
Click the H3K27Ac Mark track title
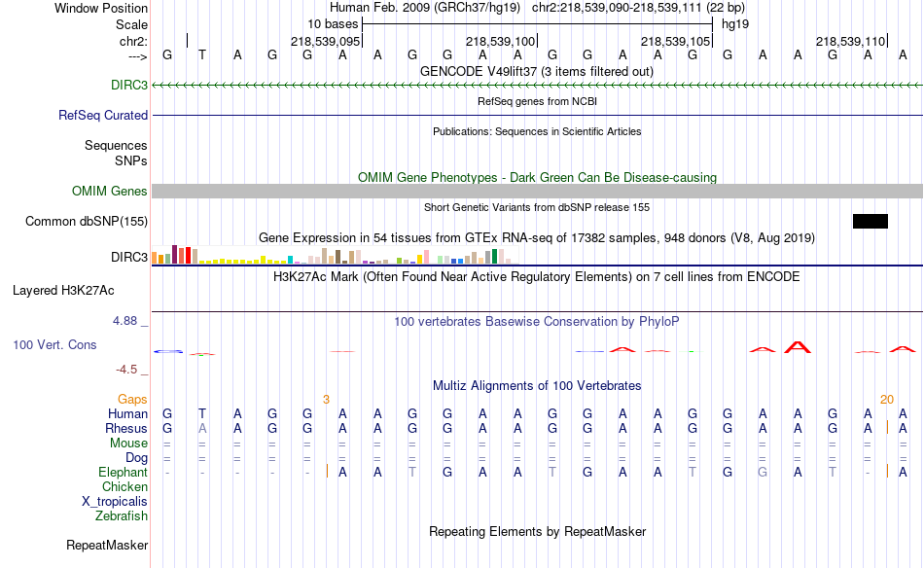click(537, 277)
